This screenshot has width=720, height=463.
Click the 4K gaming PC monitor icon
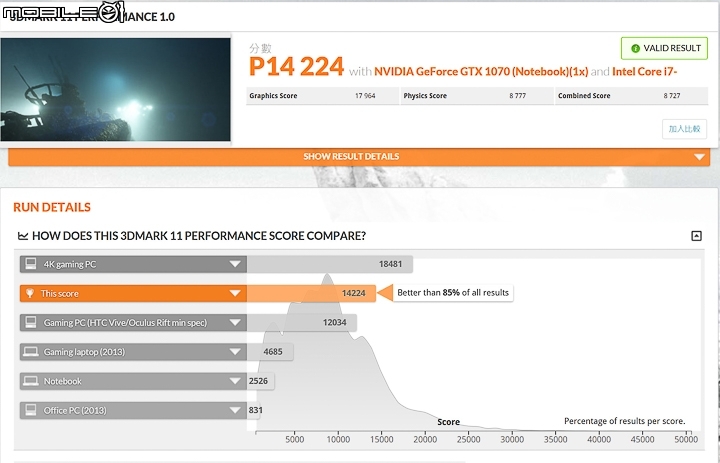tap(31, 264)
